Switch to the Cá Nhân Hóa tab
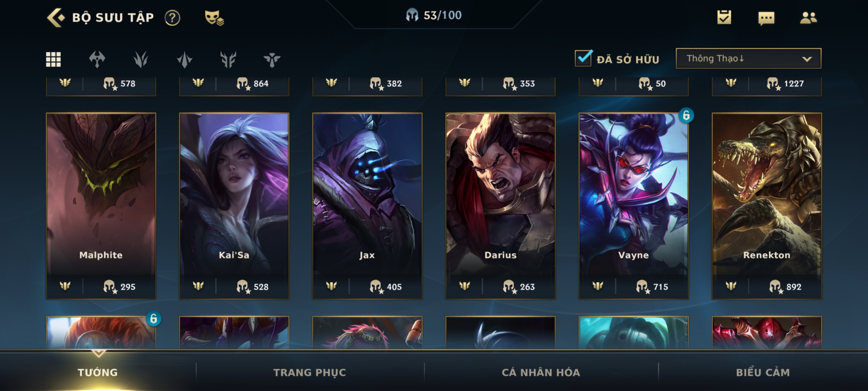The width and height of the screenshot is (868, 391). pos(541,372)
